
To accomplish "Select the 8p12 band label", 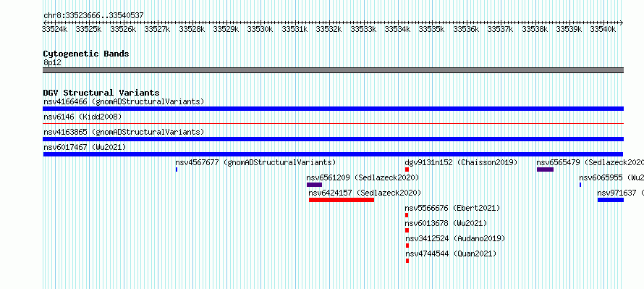I will click(52, 62).
